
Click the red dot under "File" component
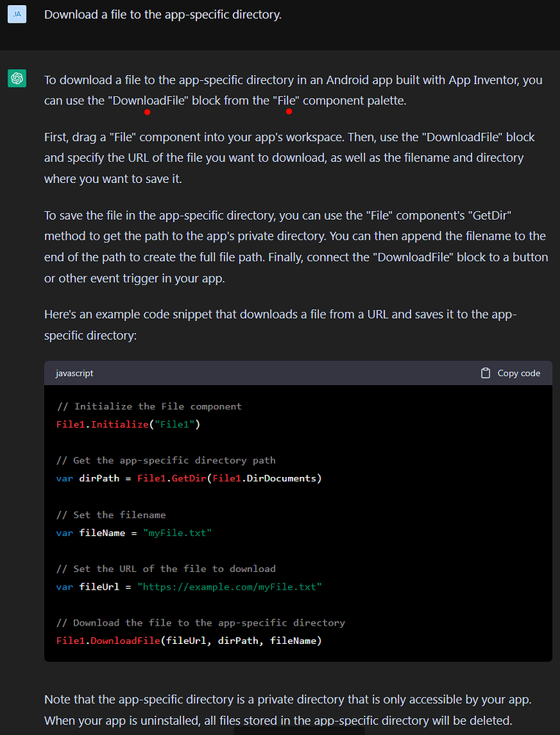click(x=289, y=112)
